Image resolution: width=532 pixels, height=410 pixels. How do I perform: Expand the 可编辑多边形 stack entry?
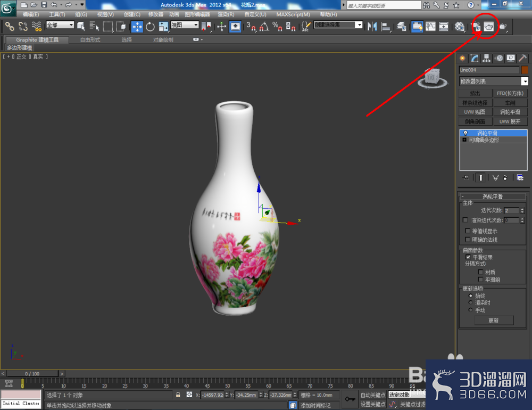click(464, 140)
